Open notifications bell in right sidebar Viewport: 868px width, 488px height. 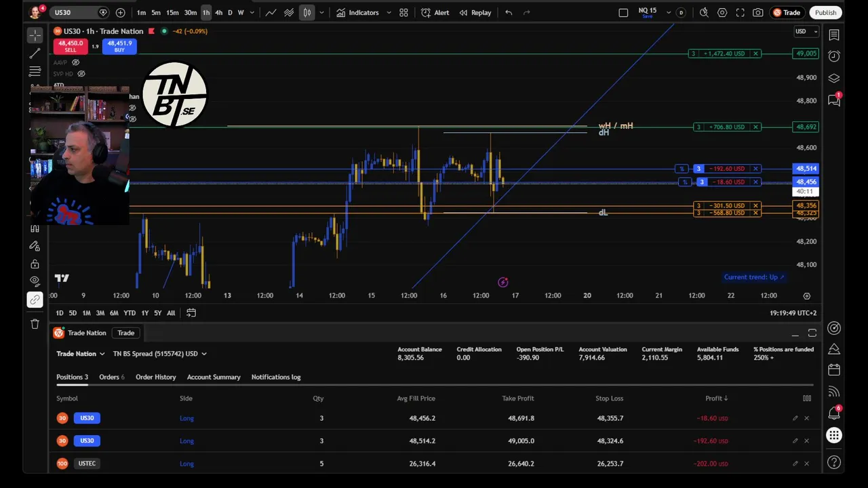[834, 413]
